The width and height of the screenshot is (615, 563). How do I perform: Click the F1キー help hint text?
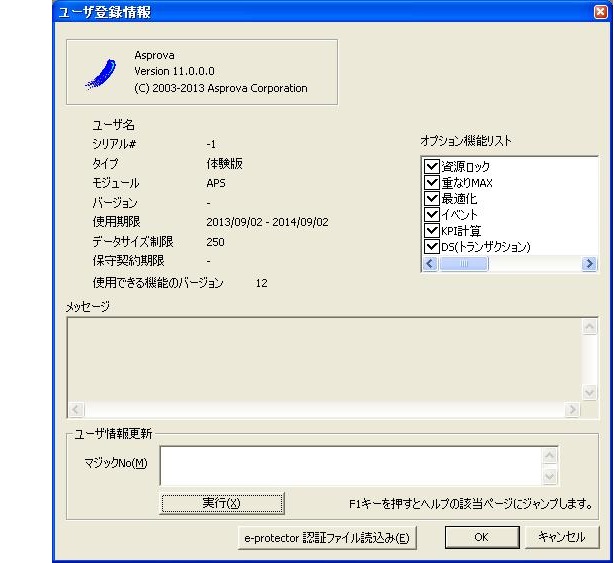(471, 503)
